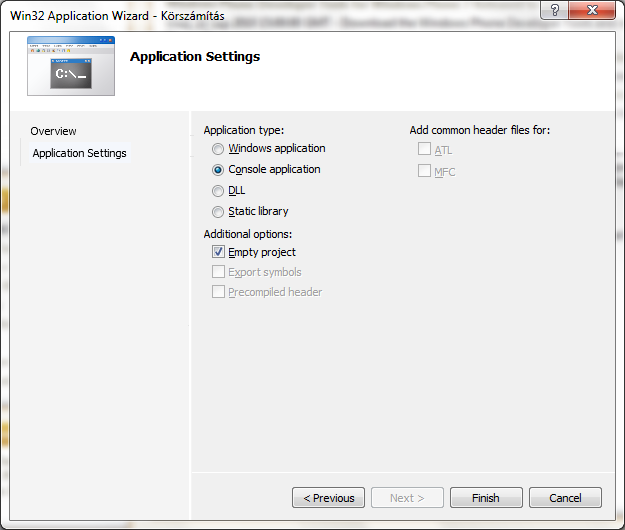625x530 pixels.
Task: Open Application Settings page in sidebar
Action: click(x=79, y=153)
